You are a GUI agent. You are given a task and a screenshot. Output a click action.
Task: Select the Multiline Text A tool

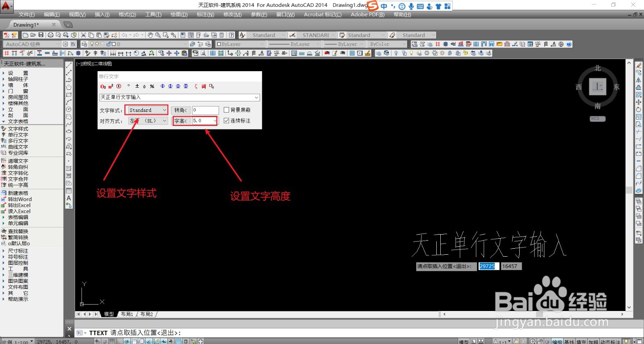click(69, 198)
